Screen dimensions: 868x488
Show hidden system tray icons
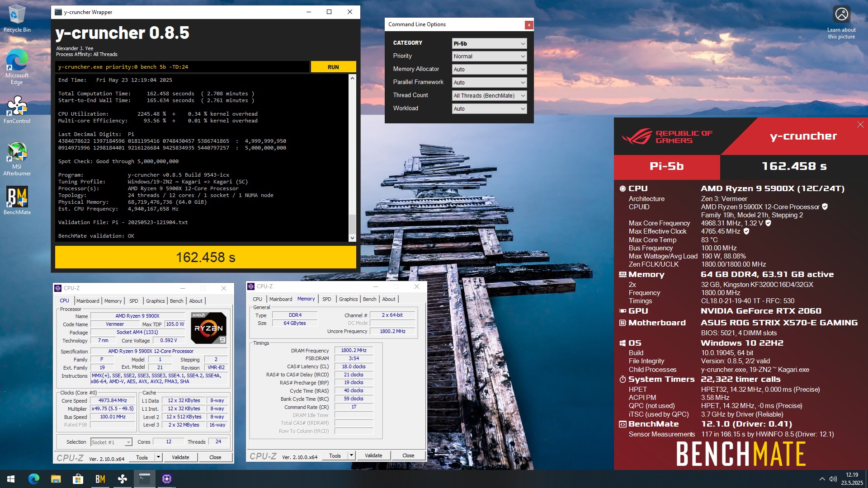pos(822,479)
